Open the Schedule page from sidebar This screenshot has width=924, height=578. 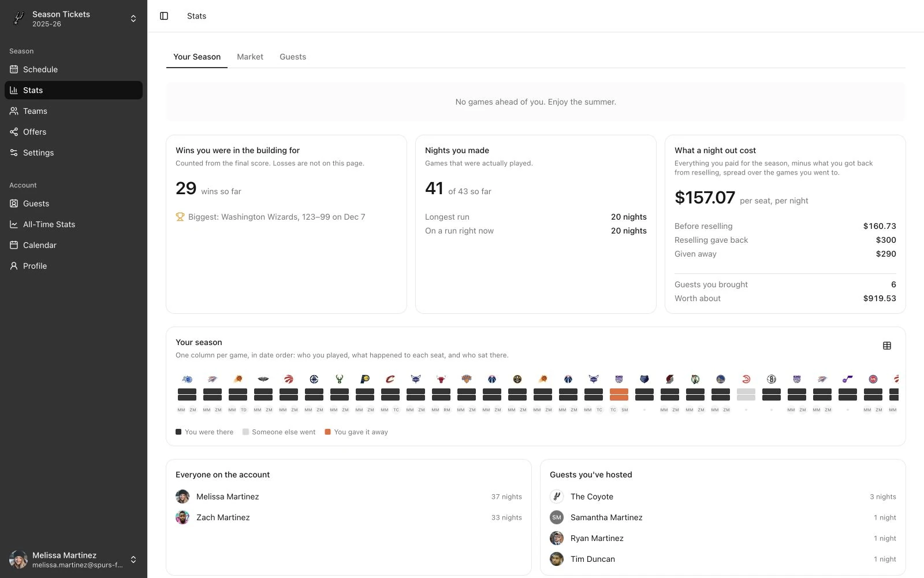click(x=73, y=69)
